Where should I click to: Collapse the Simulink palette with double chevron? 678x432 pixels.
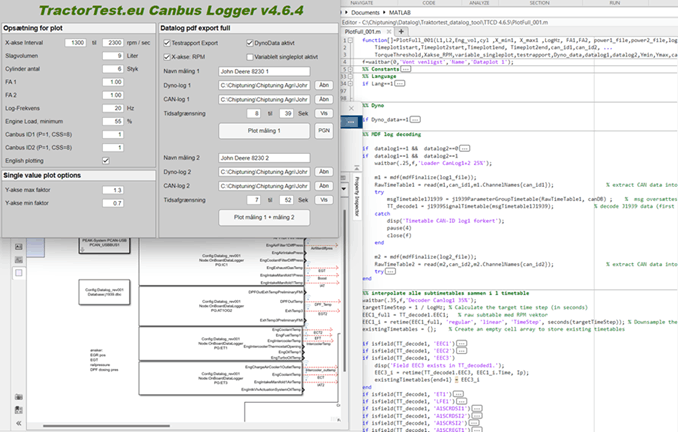[x=19, y=423]
